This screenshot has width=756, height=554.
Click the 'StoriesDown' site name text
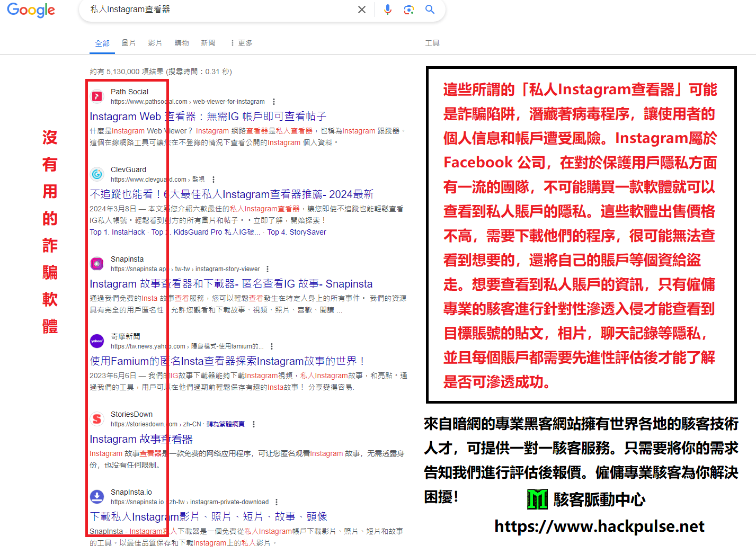click(x=131, y=414)
